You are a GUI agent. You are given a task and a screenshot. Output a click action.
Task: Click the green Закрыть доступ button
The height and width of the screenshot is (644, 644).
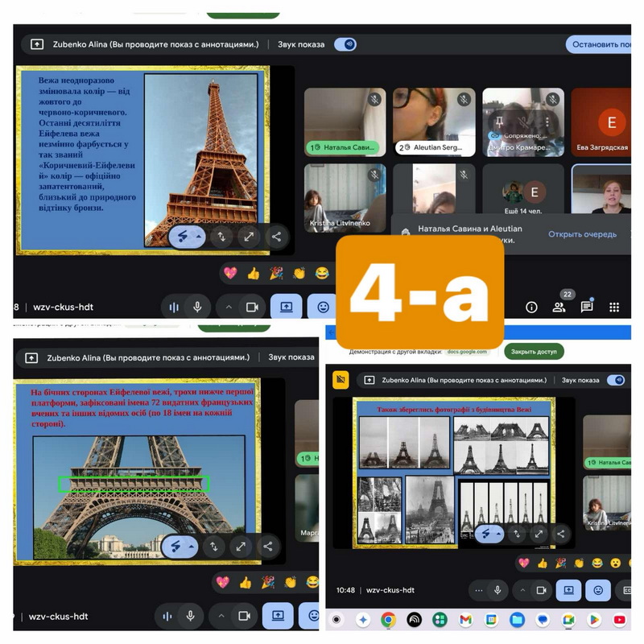(535, 352)
